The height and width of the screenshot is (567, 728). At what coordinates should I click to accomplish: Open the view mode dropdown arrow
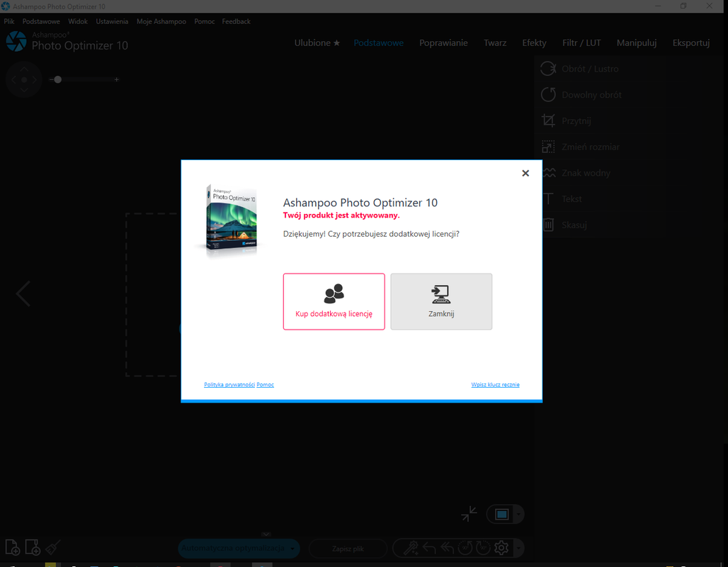pyautogui.click(x=518, y=515)
